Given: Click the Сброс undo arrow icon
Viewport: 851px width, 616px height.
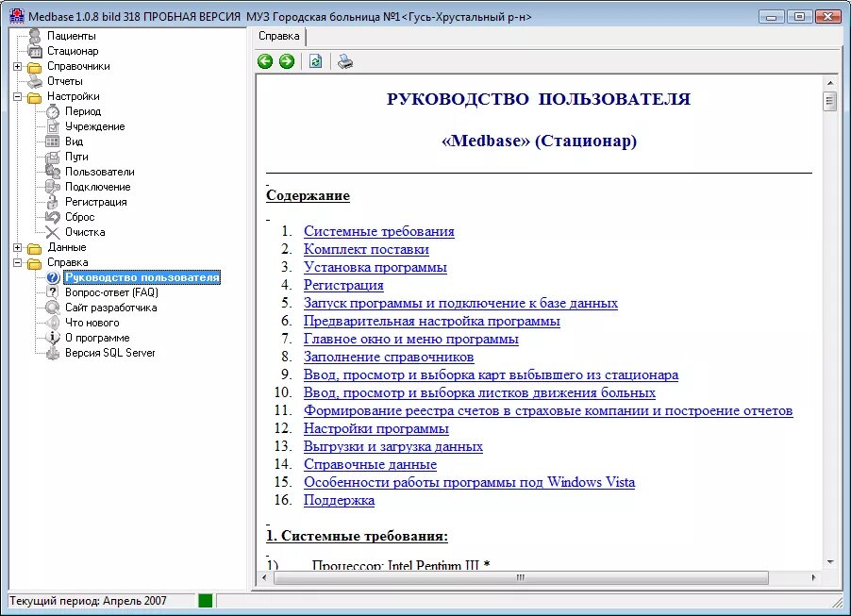Looking at the screenshot, I should (x=53, y=217).
